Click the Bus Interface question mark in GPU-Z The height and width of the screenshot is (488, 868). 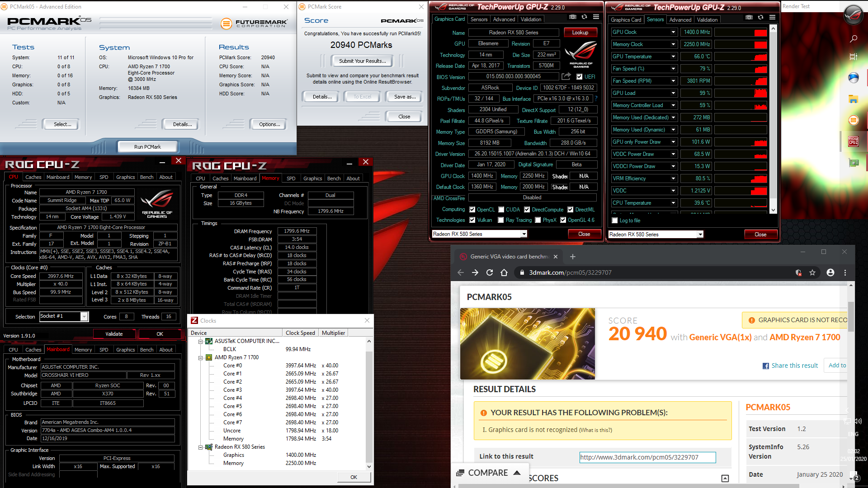596,99
